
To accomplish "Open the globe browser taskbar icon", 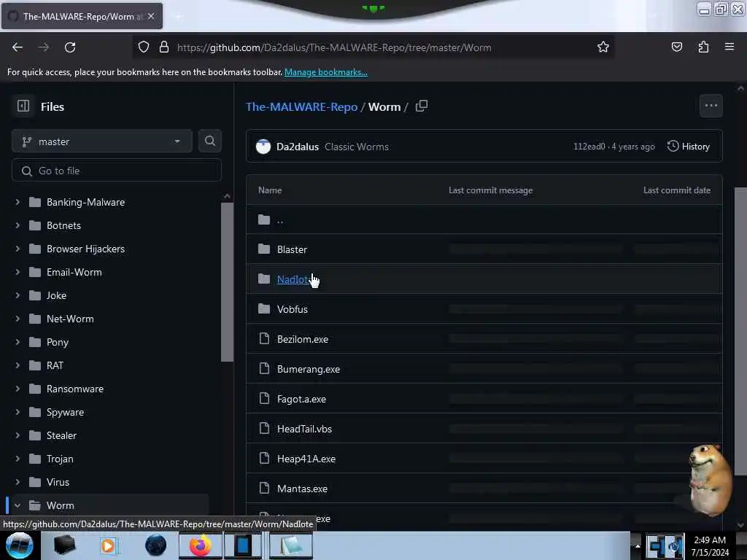I will tap(156, 545).
